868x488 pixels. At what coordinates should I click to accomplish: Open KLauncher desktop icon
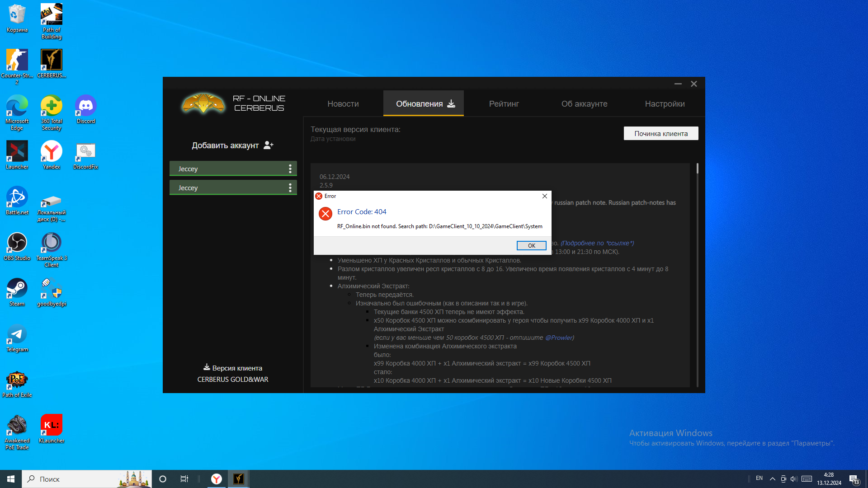click(52, 429)
